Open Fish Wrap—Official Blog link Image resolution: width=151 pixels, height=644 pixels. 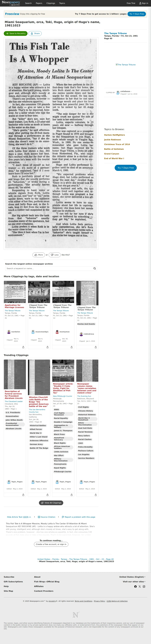[47, 581]
